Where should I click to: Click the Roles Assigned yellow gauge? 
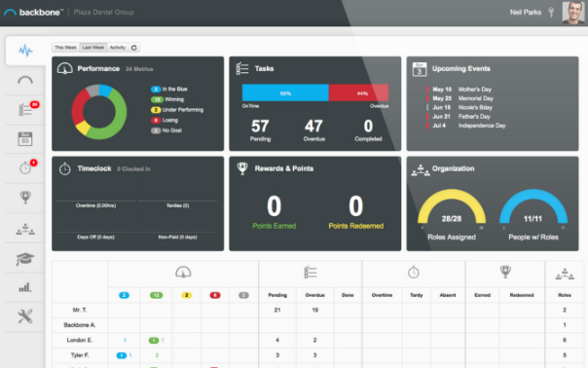coord(452,207)
